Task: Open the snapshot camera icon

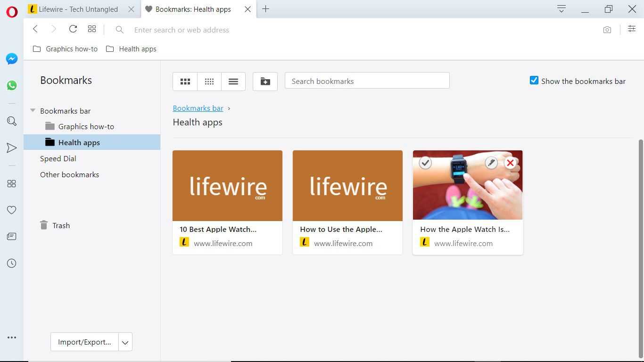Action: pos(607,30)
